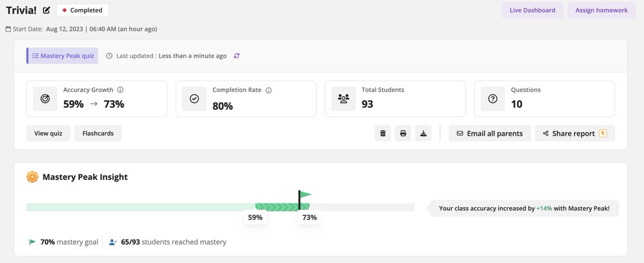Click the lightning badge on Share report
This screenshot has width=644, height=263.
603,133
